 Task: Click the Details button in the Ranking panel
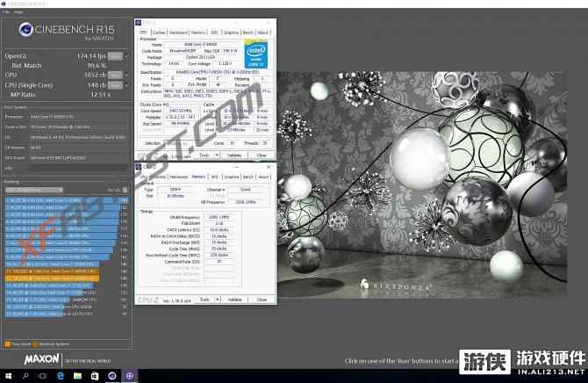coord(118,190)
